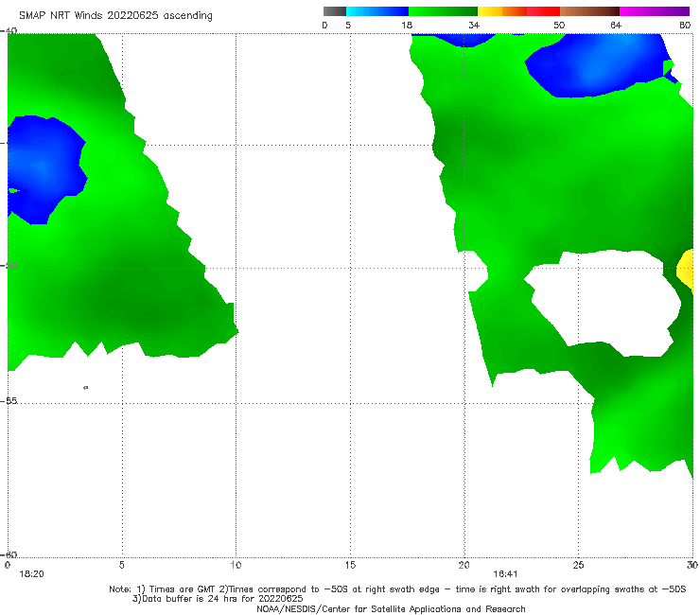Image resolution: width=700 pixels, height=615 pixels.
Task: Click the swath time label '16:41'
Action: (505, 574)
